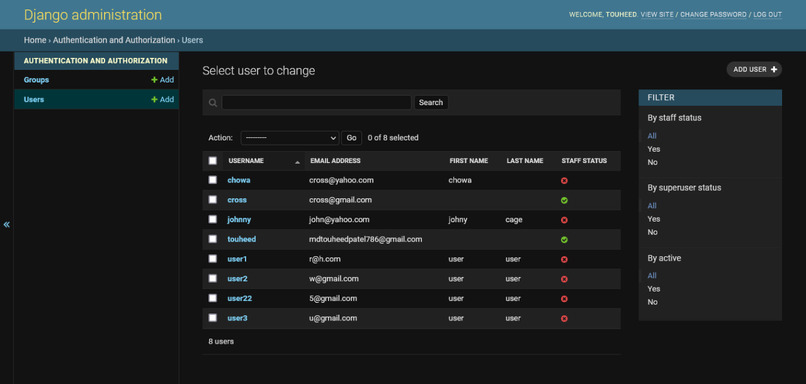Click the Log Out link
Viewport: 806px width, 384px height.
[768, 15]
